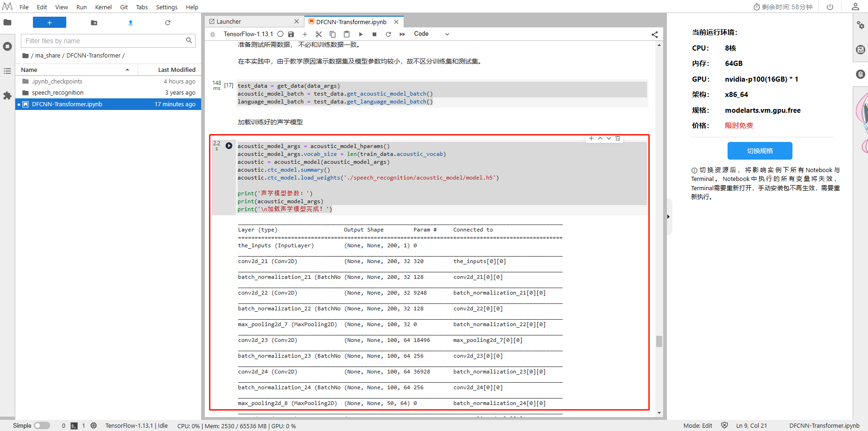This screenshot has width=868, height=431.
Task: Switch to the Launcher tab
Action: click(254, 21)
